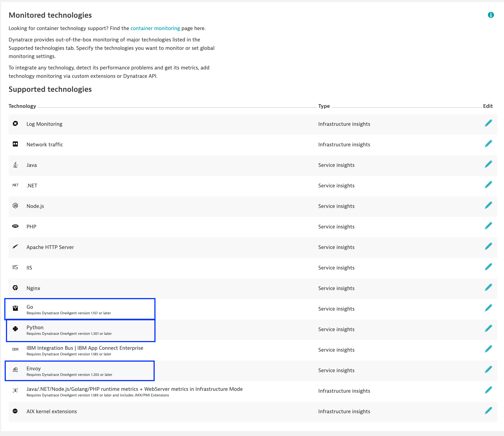Screen dimensions: 504x436
Task: Click edit pencil for Apache HTTP Server
Action: [488, 247]
